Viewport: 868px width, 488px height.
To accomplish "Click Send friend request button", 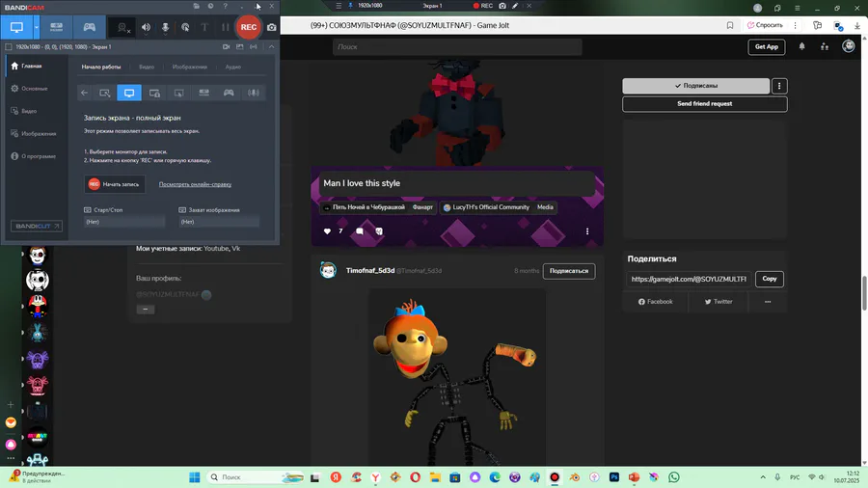I will point(705,104).
